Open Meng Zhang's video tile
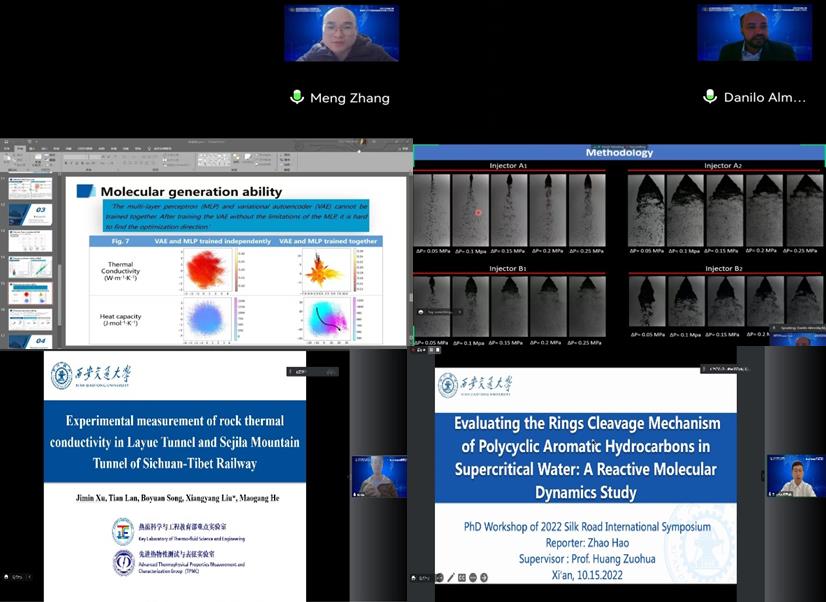 341,34
